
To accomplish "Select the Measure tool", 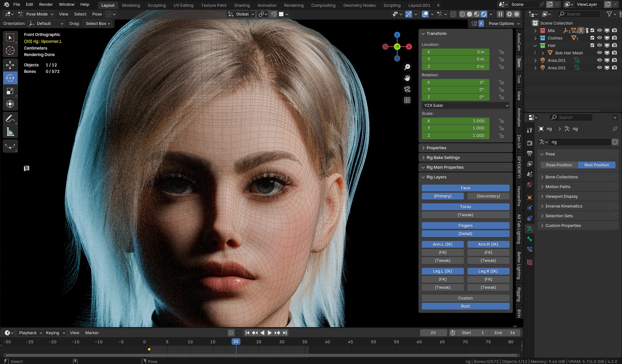I will (10, 132).
